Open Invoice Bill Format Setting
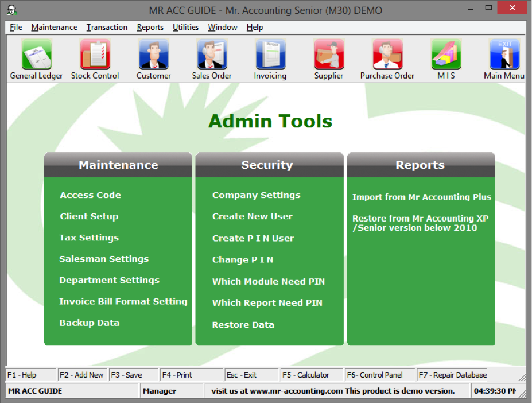Screen dimensions: 532x404 pos(123,301)
